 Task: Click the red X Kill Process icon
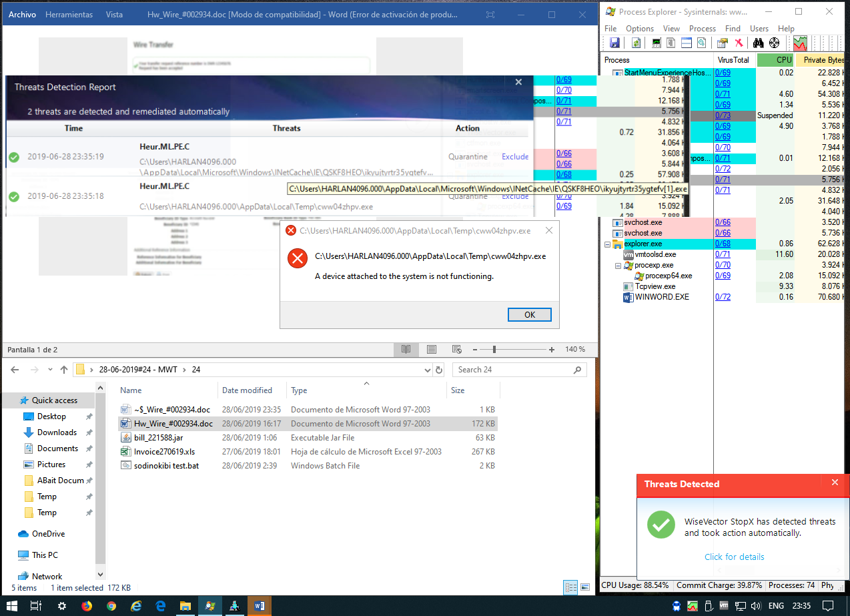point(739,43)
